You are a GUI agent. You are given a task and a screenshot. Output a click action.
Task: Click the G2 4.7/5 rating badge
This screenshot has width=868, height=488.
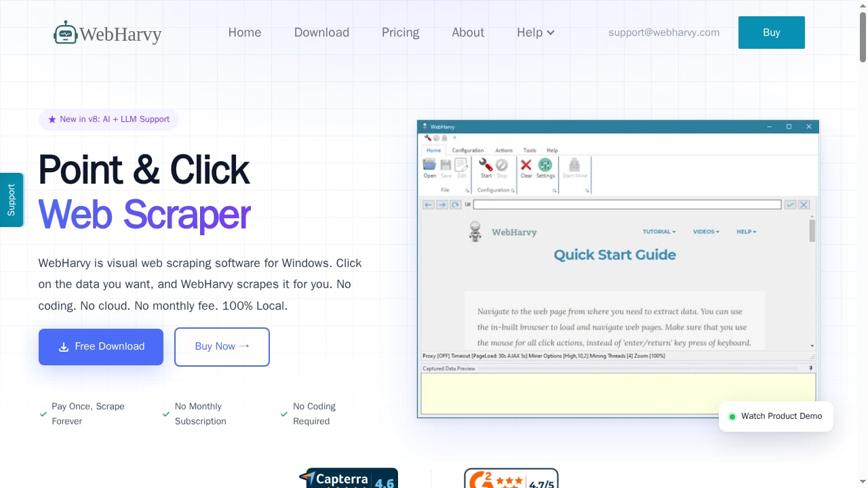pos(511,479)
